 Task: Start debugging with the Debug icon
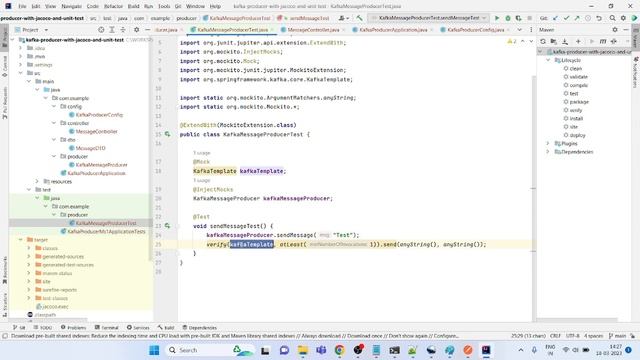(508, 18)
